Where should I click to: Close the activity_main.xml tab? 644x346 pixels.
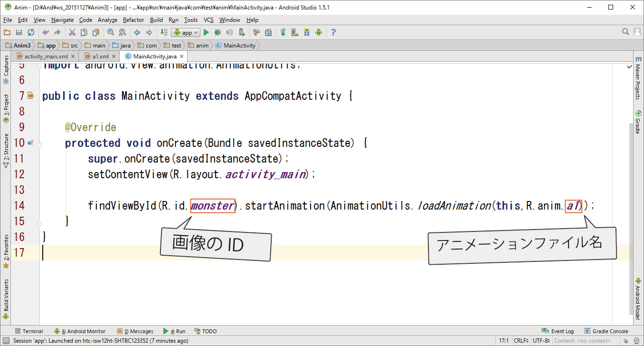point(73,56)
